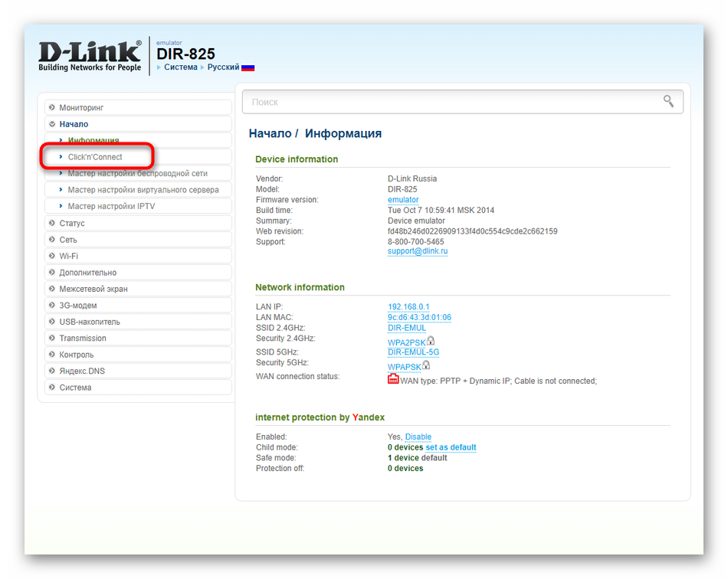
Task: Expand Дополнительно section arrow icon
Action: tap(52, 273)
